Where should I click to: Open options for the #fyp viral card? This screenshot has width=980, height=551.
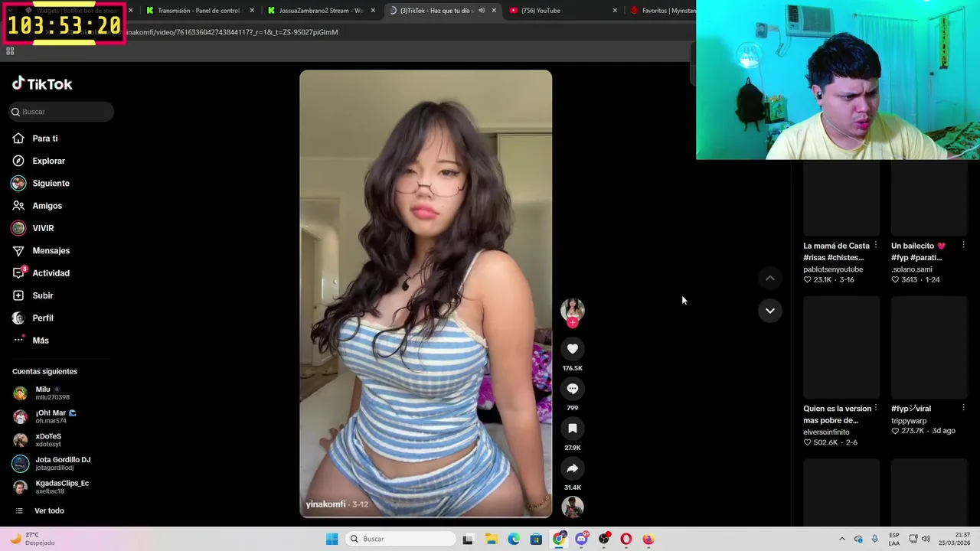coord(963,409)
